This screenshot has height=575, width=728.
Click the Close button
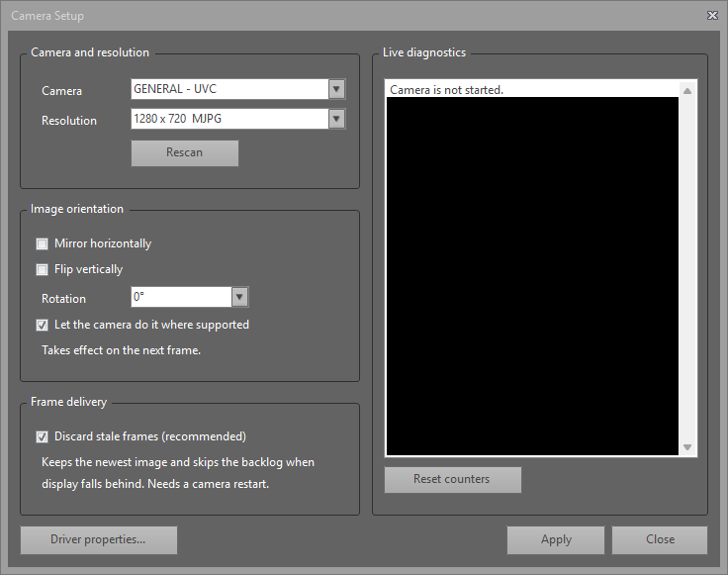click(660, 539)
